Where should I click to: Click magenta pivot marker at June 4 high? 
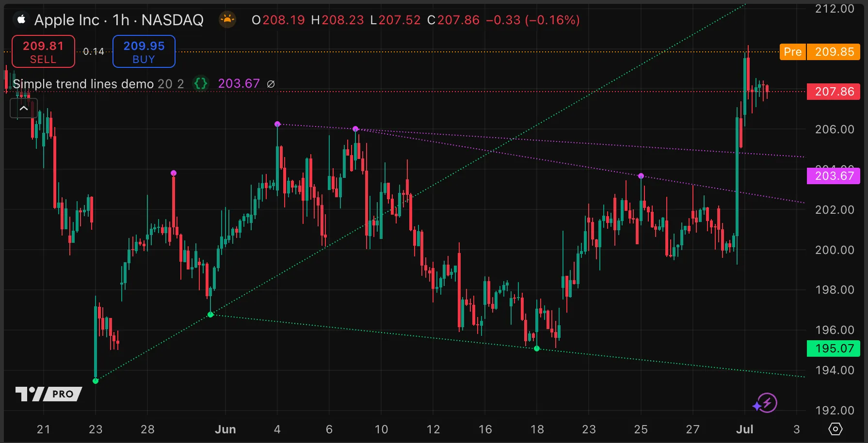click(277, 124)
